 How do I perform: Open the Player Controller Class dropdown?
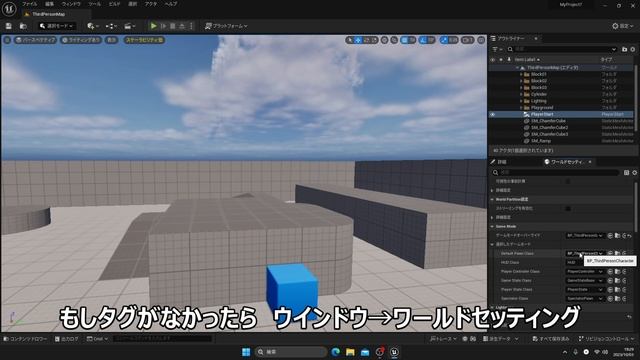click(585, 271)
